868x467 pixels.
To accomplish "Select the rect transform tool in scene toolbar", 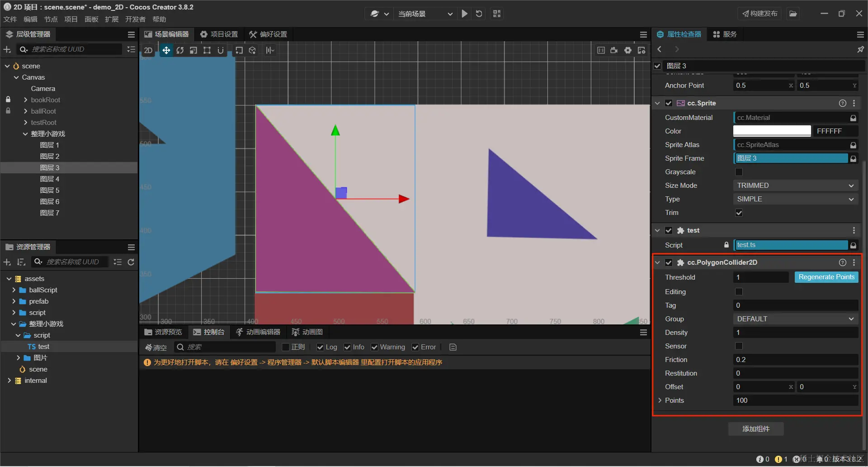I will pos(207,50).
